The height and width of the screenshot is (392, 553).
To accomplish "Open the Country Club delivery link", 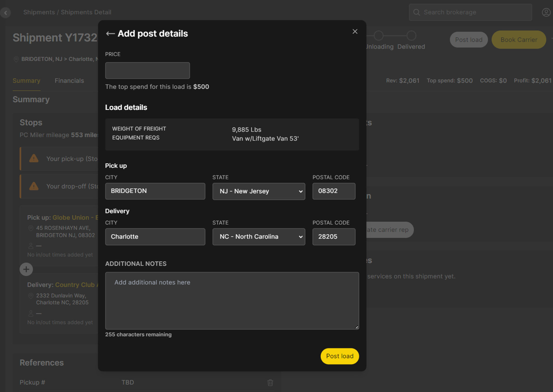I will coord(77,285).
